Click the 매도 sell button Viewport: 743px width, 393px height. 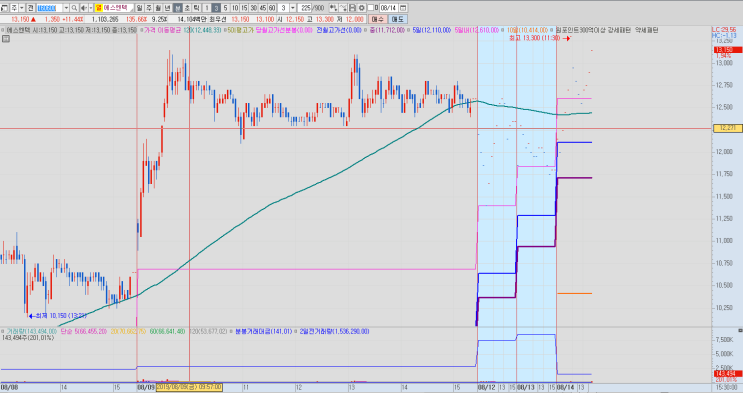tap(398, 19)
